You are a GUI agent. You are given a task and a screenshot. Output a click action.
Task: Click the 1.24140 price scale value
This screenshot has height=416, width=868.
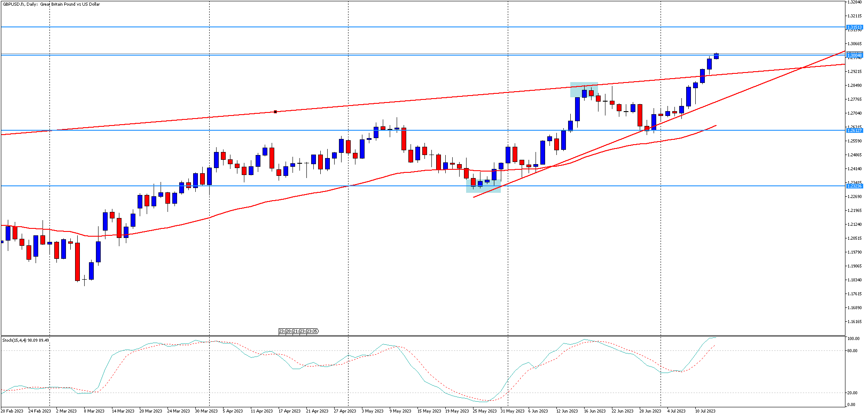[855, 169]
